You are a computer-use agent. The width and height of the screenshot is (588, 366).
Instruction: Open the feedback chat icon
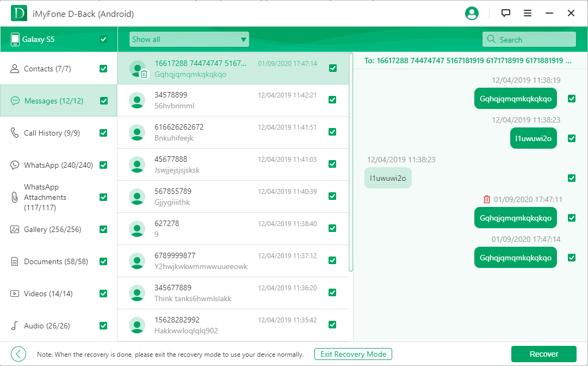(x=506, y=14)
